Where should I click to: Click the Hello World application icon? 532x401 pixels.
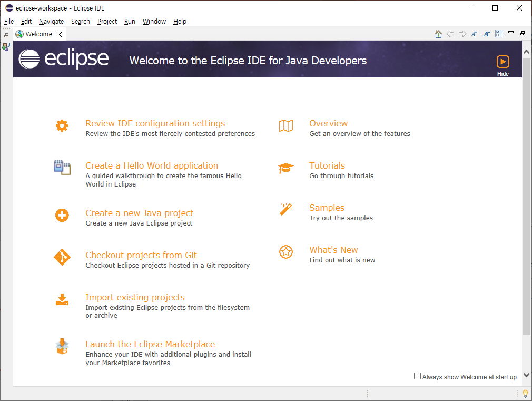(x=62, y=168)
